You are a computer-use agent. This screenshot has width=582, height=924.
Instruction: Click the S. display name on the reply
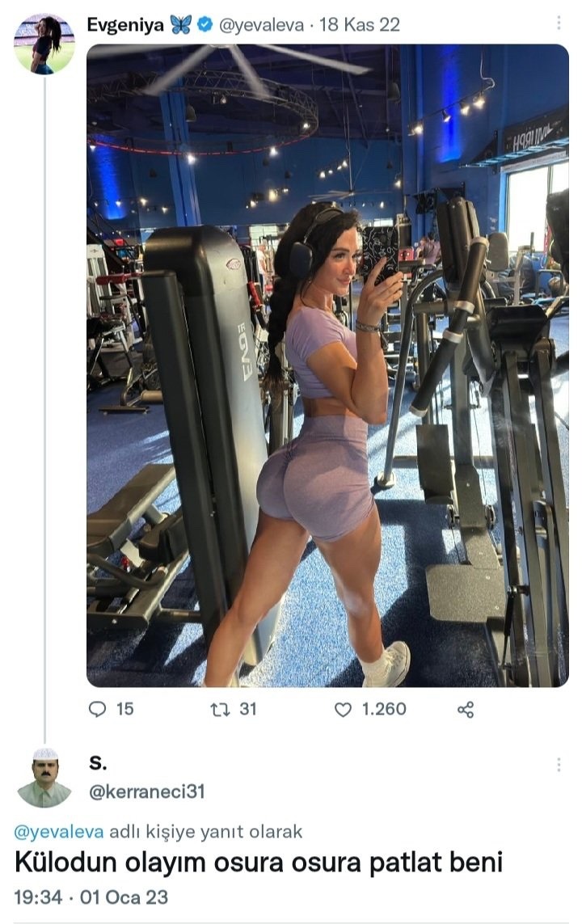[x=98, y=762]
